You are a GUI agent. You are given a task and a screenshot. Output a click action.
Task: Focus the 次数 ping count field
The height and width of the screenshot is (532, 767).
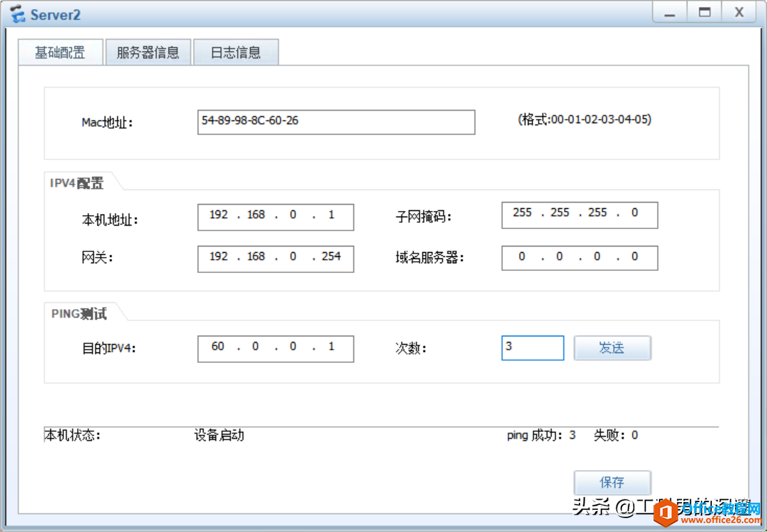pyautogui.click(x=532, y=347)
